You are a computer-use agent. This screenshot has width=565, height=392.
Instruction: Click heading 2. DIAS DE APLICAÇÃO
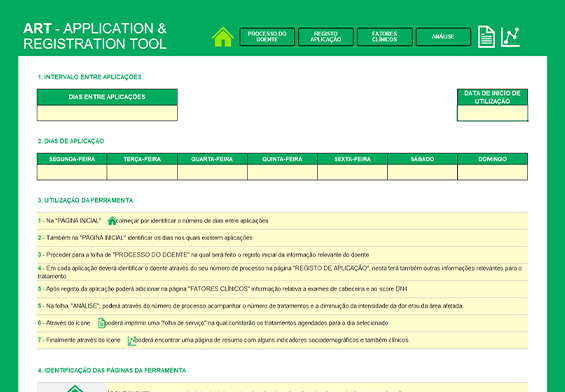[x=71, y=141]
